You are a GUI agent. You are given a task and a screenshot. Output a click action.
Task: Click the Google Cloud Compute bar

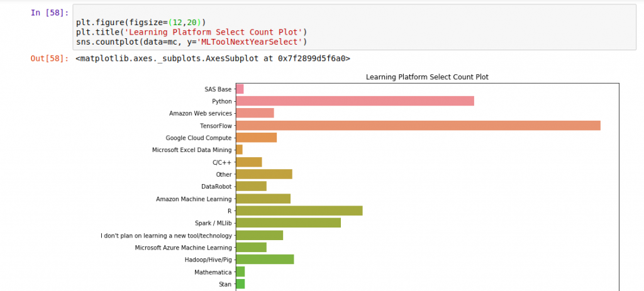point(257,138)
